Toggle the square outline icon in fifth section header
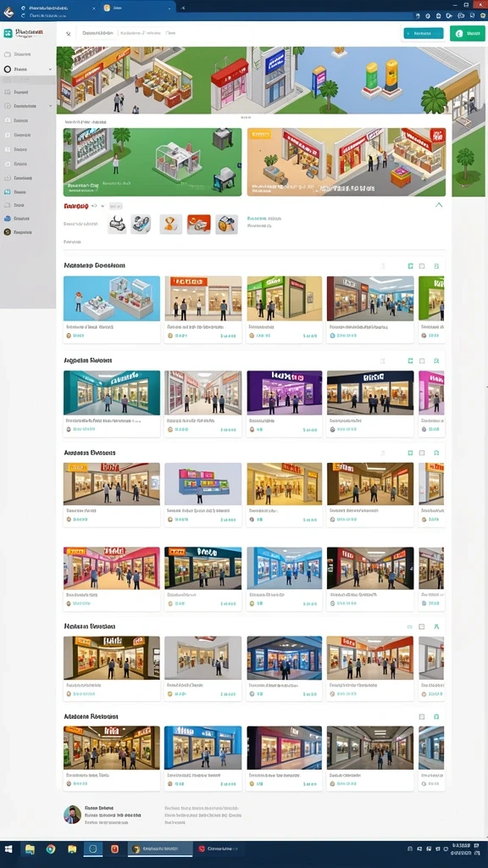 pos(422,626)
